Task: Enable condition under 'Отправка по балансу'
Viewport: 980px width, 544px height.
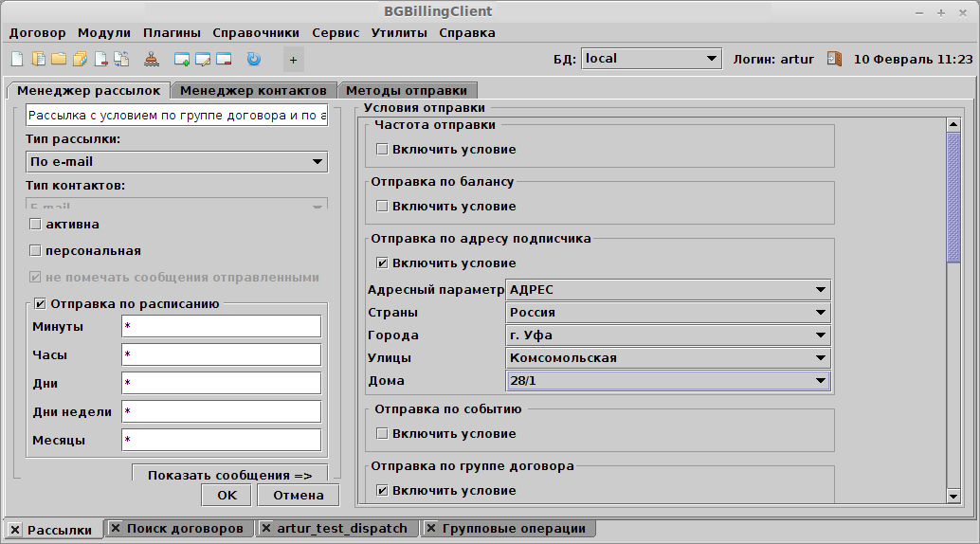Action: click(382, 206)
